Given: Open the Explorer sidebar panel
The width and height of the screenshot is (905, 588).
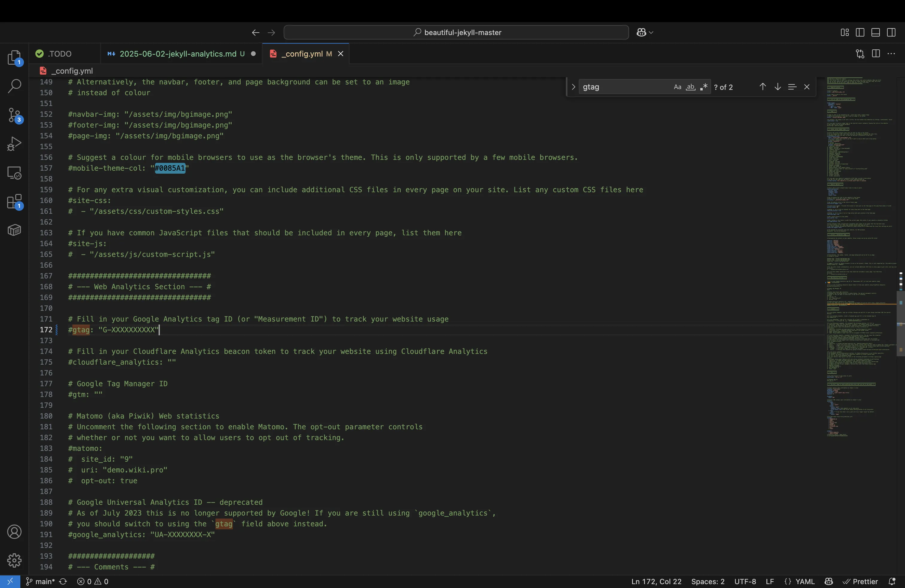Looking at the screenshot, I should pos(14,58).
